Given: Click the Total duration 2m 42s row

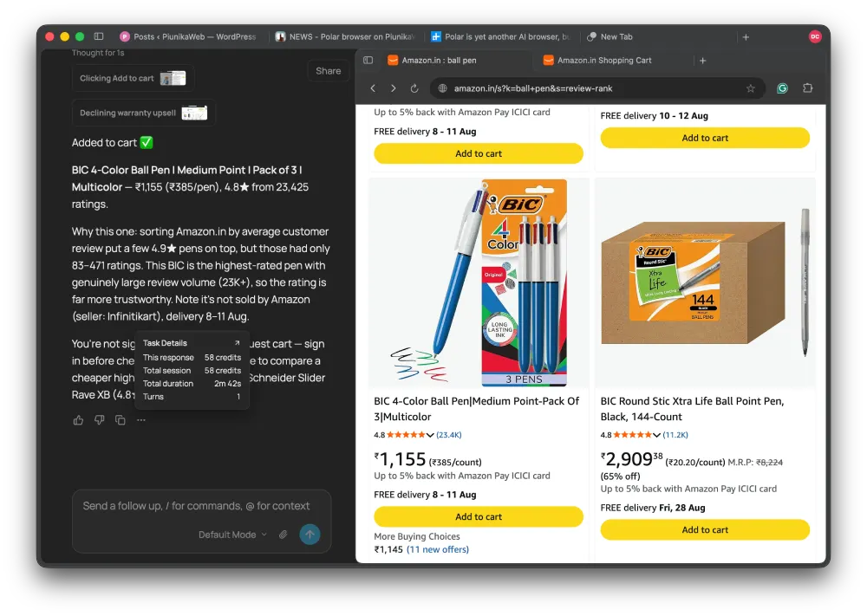Looking at the screenshot, I should [x=192, y=384].
